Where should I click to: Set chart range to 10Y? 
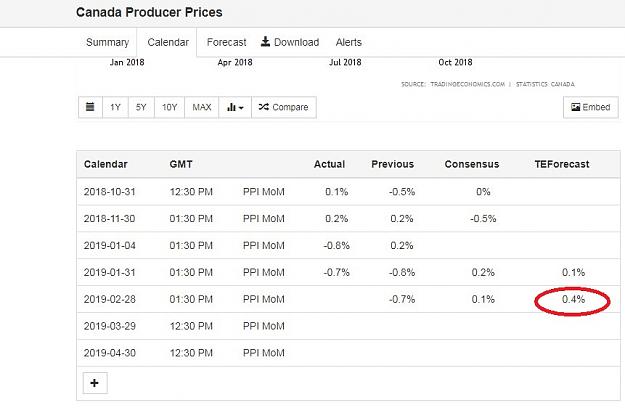pyautogui.click(x=169, y=107)
